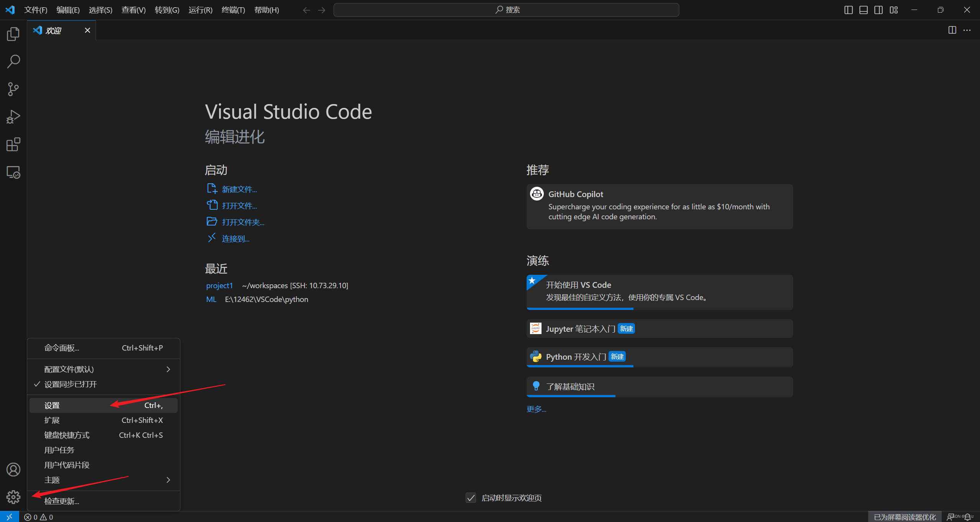Click the 新建文件 link

(239, 189)
